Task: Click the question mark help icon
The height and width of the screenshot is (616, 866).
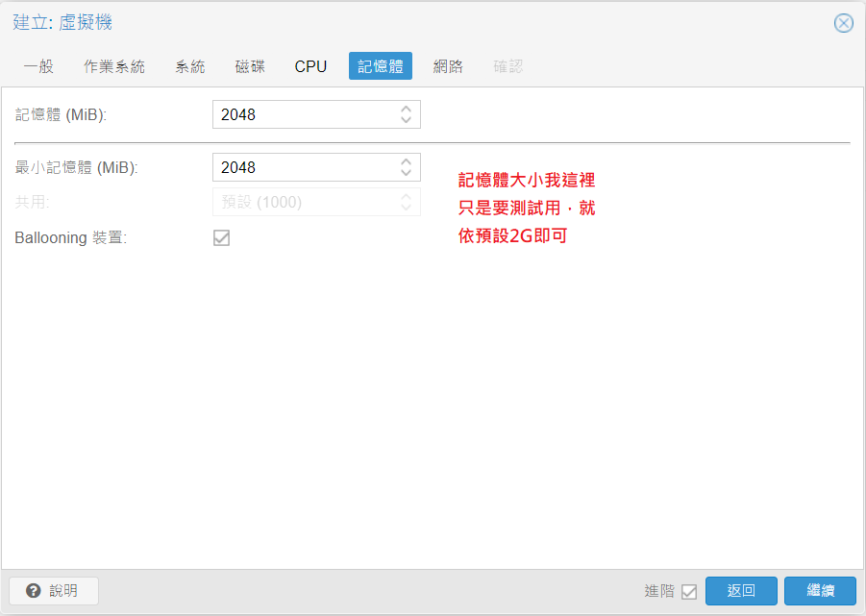Action: [34, 591]
